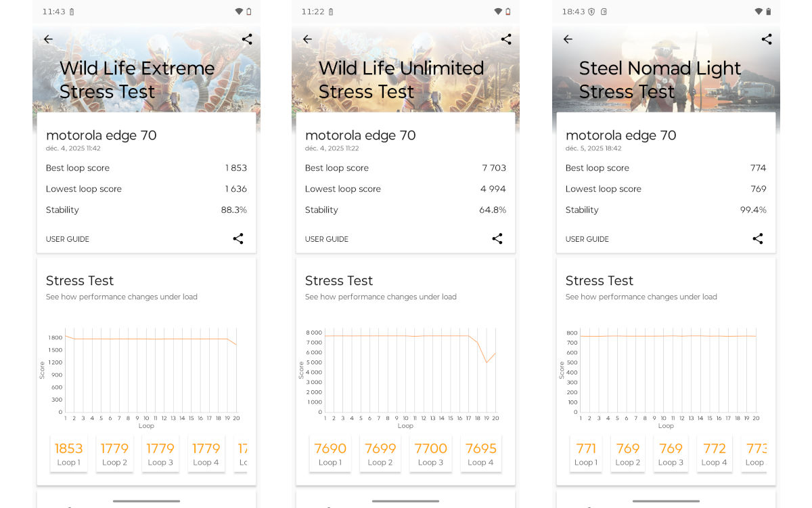
Task: Open USER GUIDE in Wild Life Extreme card
Action: tap(68, 239)
